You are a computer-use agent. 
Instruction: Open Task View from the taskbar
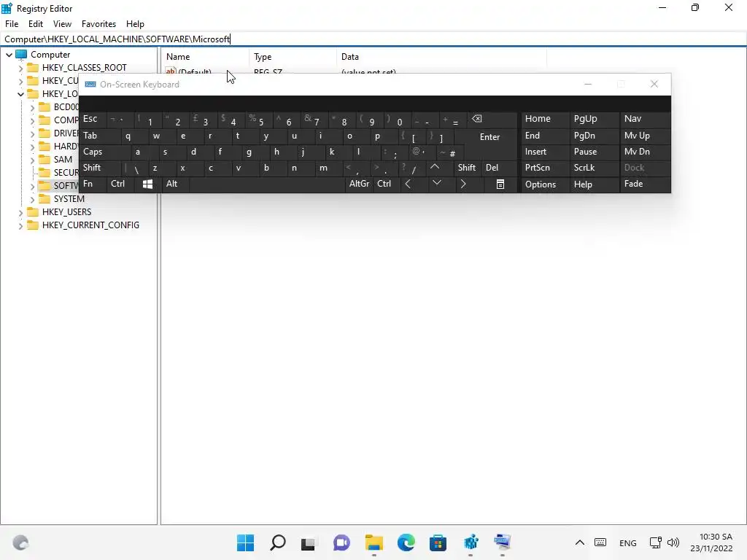pos(309,542)
